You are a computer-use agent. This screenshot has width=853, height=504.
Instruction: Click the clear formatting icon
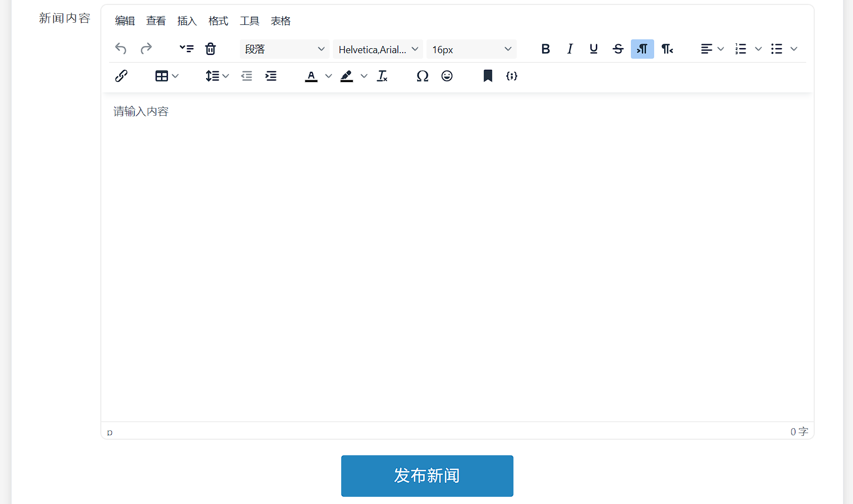[x=382, y=76]
